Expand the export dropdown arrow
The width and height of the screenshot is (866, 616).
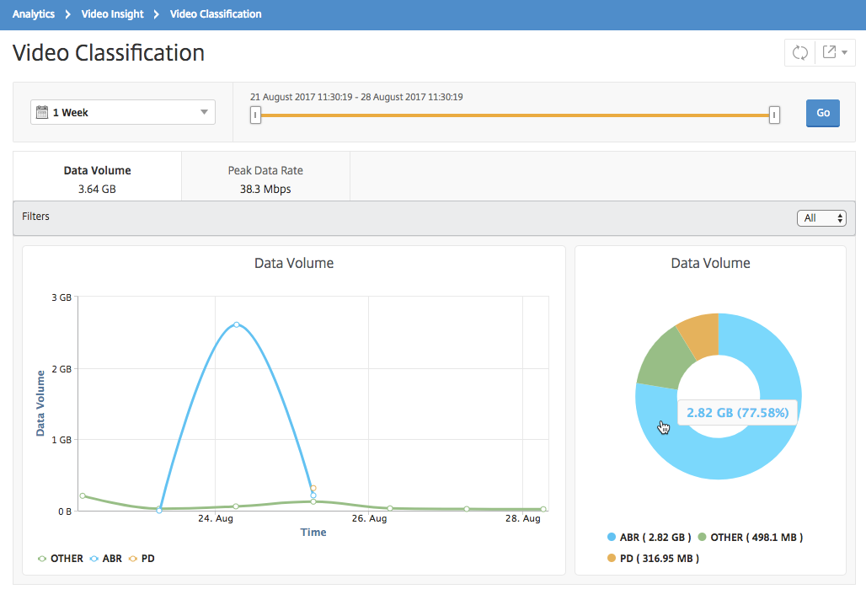(x=844, y=52)
